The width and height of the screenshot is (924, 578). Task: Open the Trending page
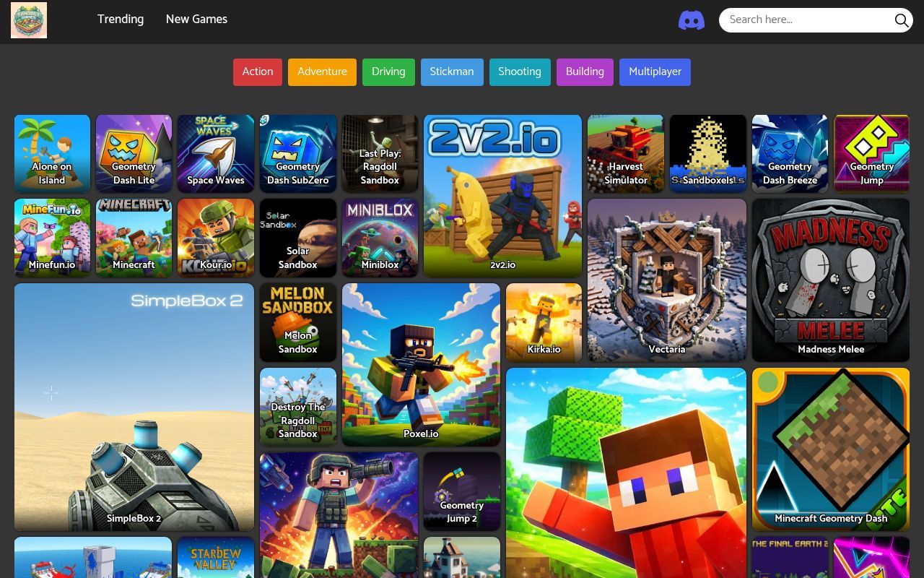pos(121,20)
